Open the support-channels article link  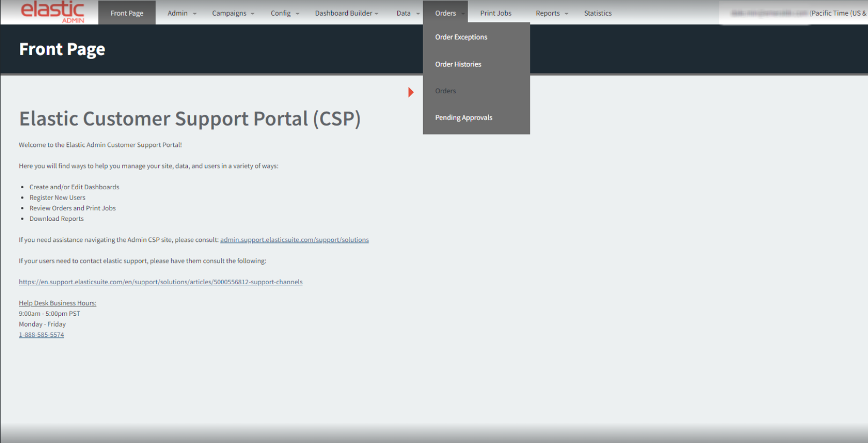tap(161, 282)
